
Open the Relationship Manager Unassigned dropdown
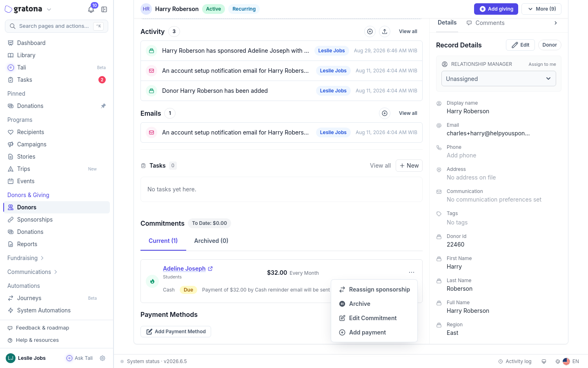pyautogui.click(x=499, y=79)
